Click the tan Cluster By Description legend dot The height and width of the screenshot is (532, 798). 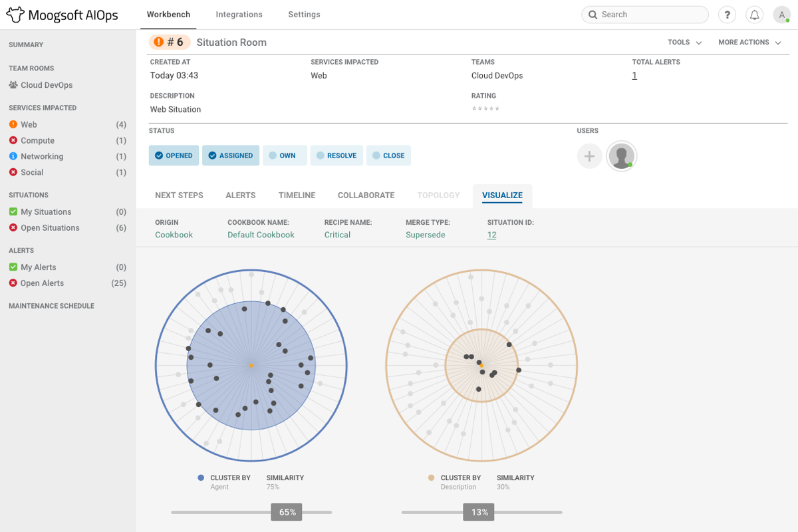432,477
